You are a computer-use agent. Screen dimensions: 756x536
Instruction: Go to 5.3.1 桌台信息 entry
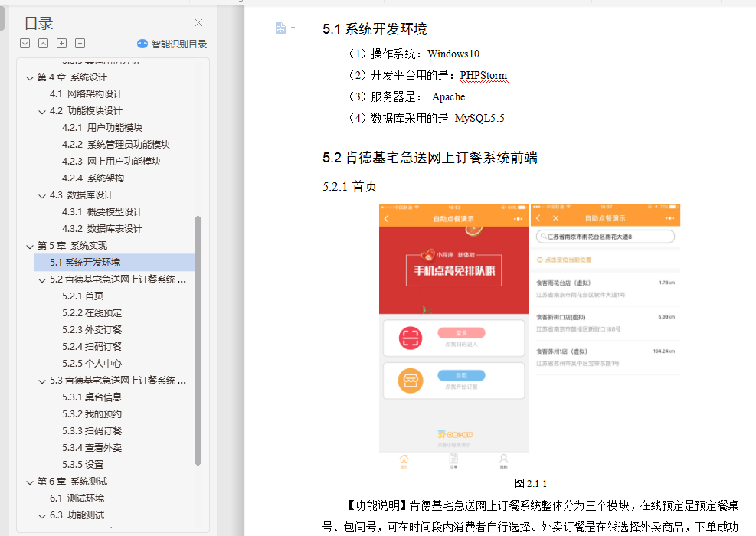pos(92,397)
